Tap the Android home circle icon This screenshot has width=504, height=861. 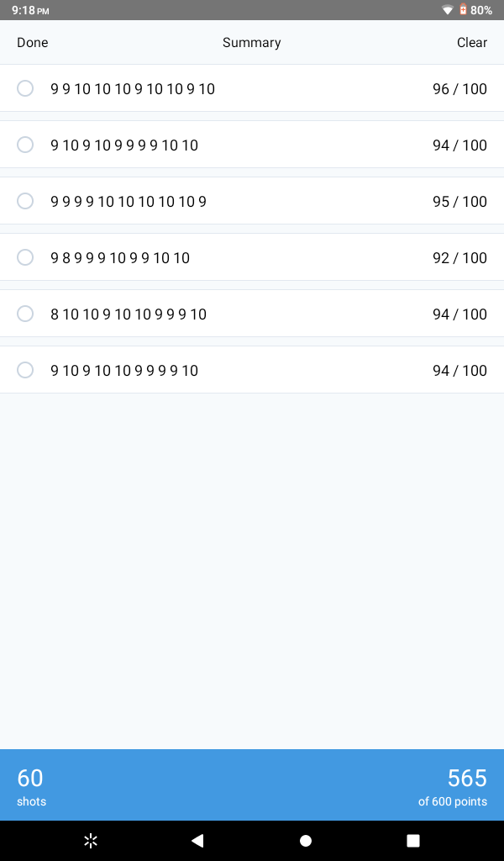coord(306,841)
